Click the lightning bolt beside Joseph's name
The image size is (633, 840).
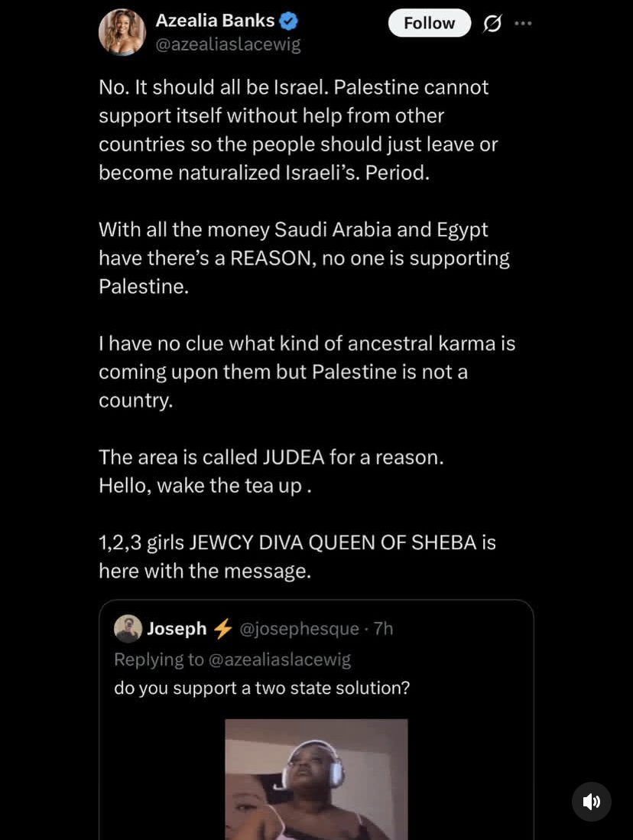(x=222, y=628)
